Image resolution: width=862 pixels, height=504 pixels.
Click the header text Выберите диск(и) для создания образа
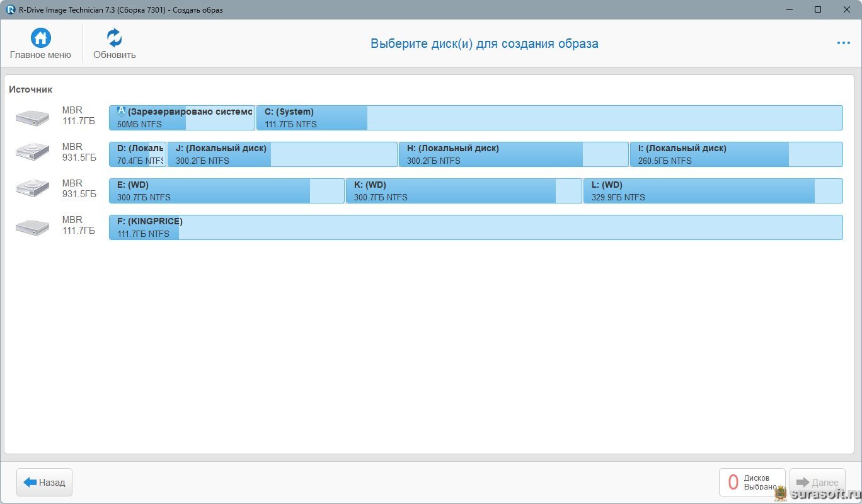coord(484,43)
